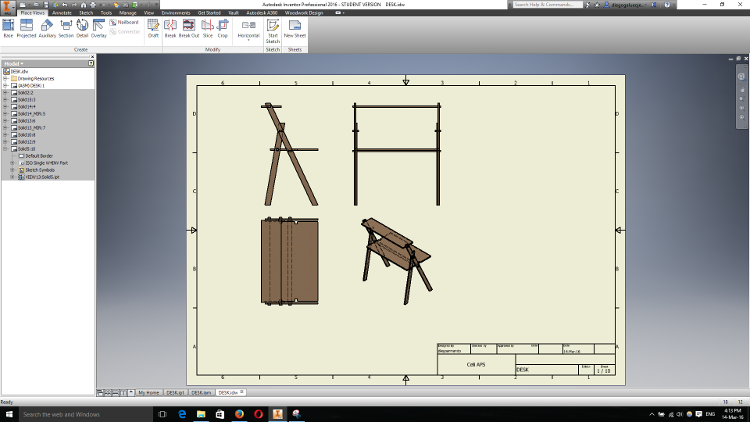The width and height of the screenshot is (750, 422).
Task: Click the Model browser help icon
Action: pos(90,63)
